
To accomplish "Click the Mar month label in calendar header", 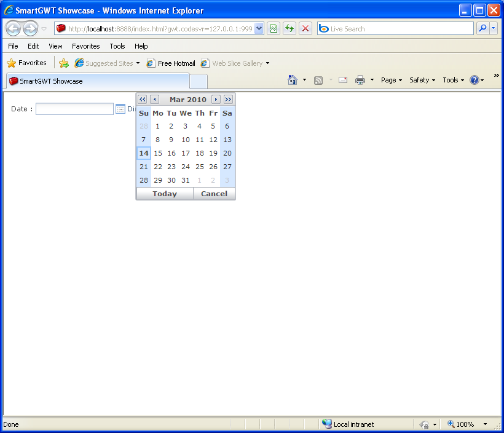I will click(x=177, y=100).
